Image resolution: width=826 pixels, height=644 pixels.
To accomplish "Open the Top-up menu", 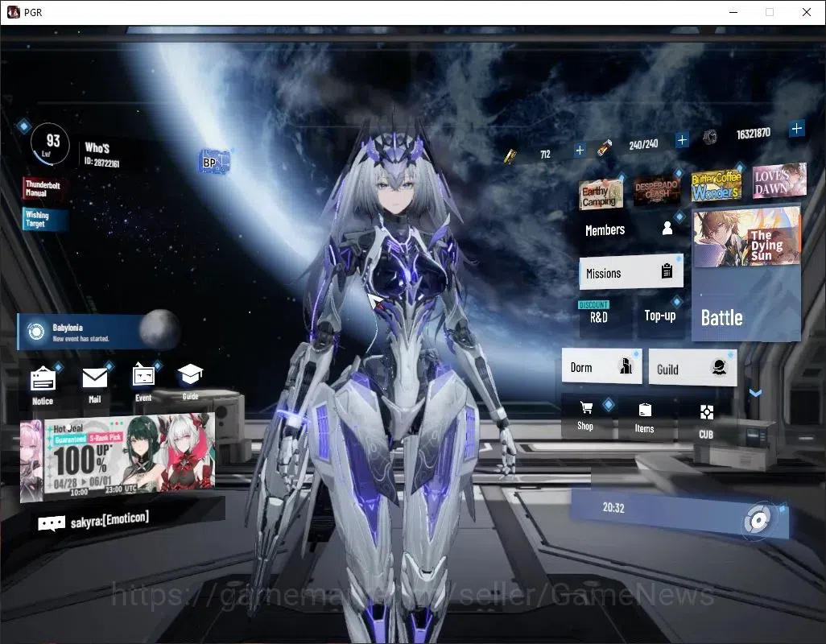I will 661,316.
